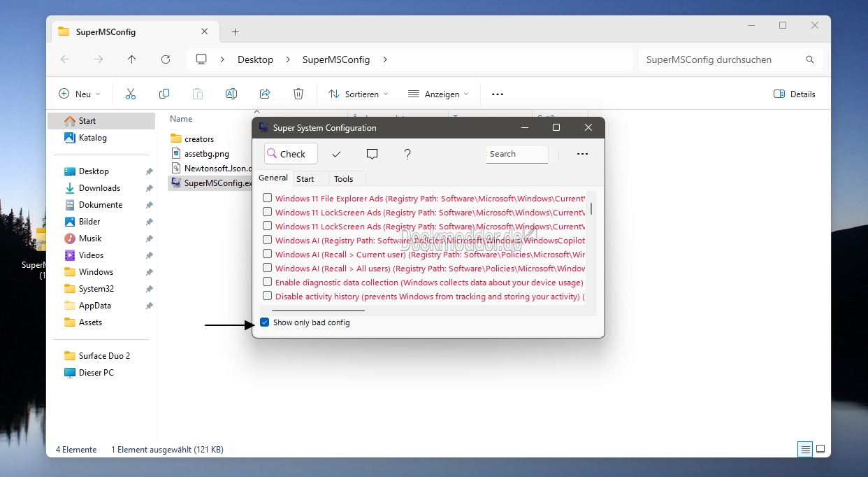
Task: Open the Sortieren dropdown
Action: (x=359, y=94)
